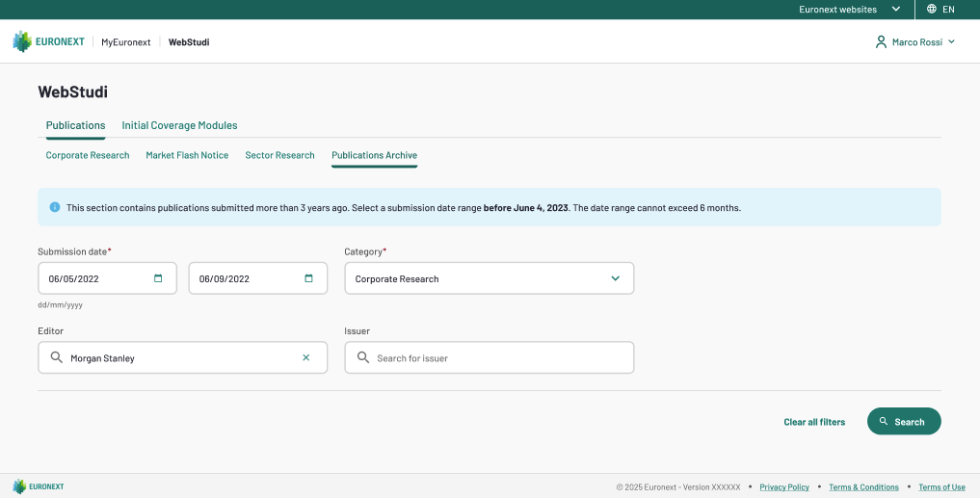
Task: Click WebStudi in header breadcrumb
Action: (189, 41)
